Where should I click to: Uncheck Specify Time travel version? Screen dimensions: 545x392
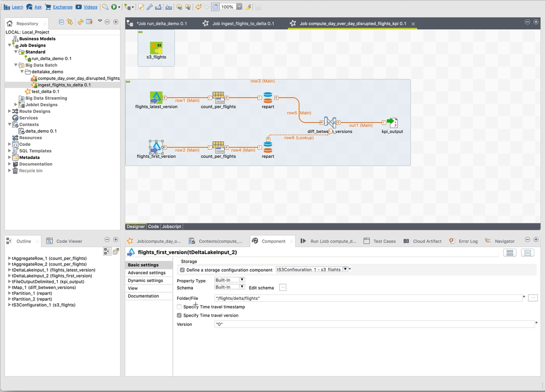pos(179,315)
